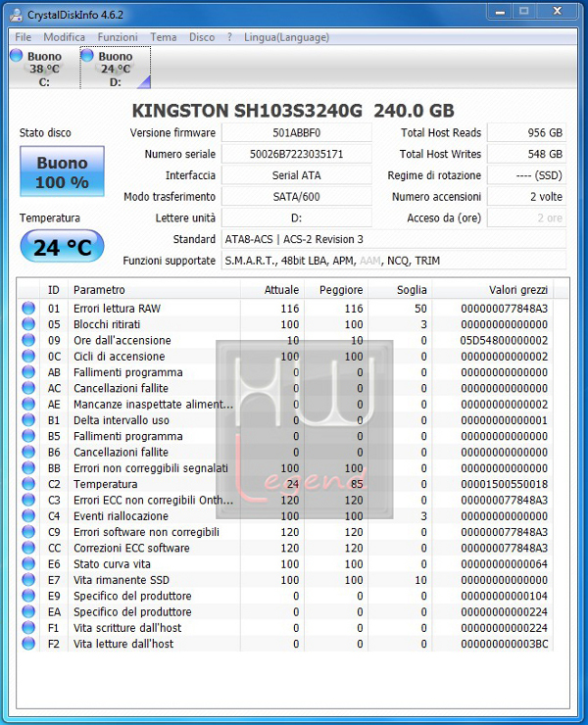Screen dimensions: 588x725
Task: Click the status orb in row E9
Action: point(28,596)
